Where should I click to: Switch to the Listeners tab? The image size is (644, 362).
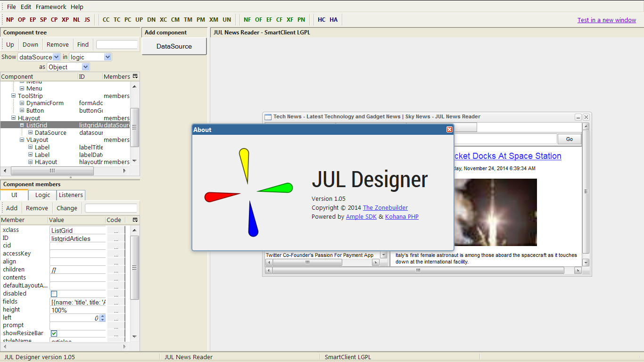point(71,195)
